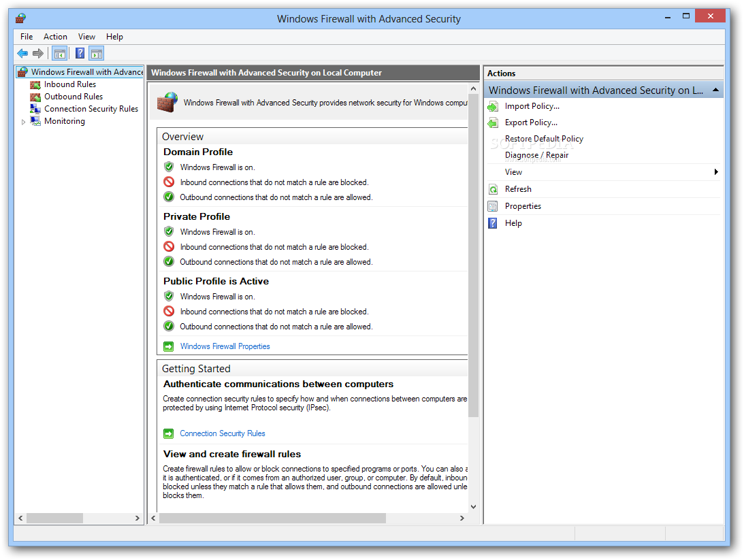The width and height of the screenshot is (744, 560).
Task: Click the Import Policy icon
Action: 493,107
